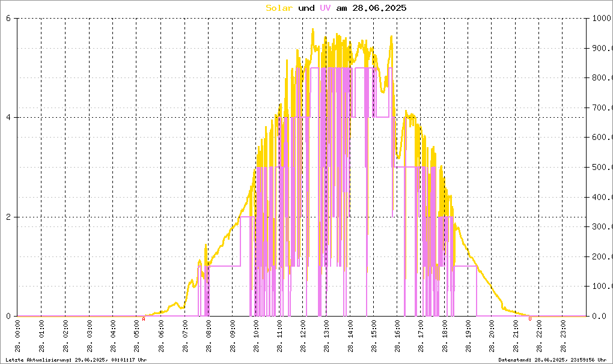Click the time axis label "28. 20:00"
Viewport: 613px width, 364px height.
(492, 336)
